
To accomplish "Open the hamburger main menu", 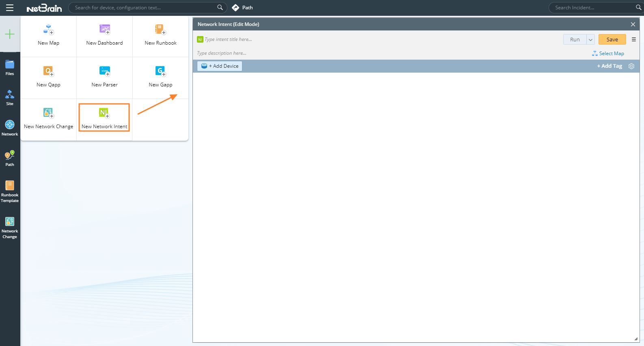I will click(x=10, y=8).
